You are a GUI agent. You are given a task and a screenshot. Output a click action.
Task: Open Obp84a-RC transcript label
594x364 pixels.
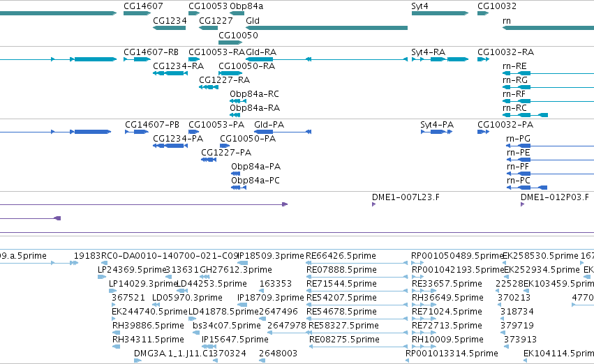254,94
